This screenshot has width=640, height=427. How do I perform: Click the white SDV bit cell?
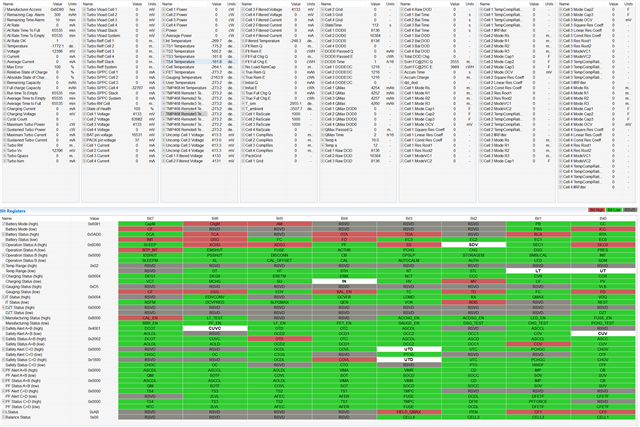[x=473, y=245]
